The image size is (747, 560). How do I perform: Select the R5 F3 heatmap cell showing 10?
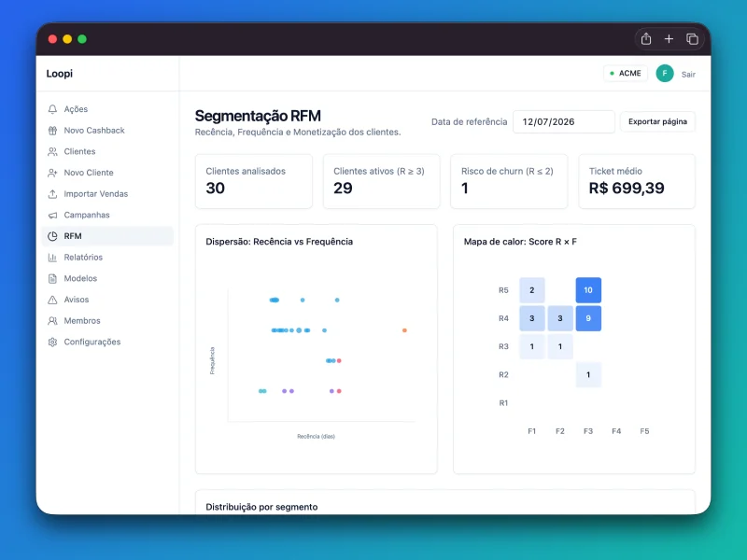[x=588, y=290]
